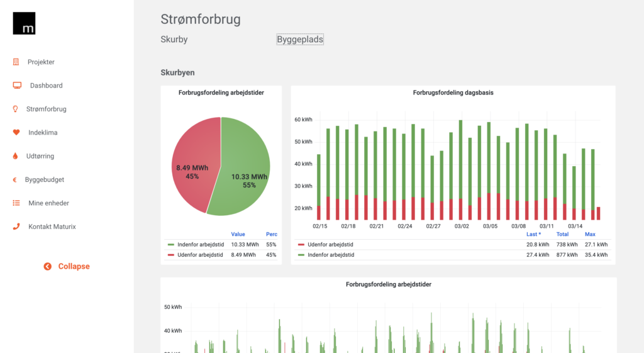The height and width of the screenshot is (353, 644).
Task: Click the 02/15 date axis label
Action: 320,227
